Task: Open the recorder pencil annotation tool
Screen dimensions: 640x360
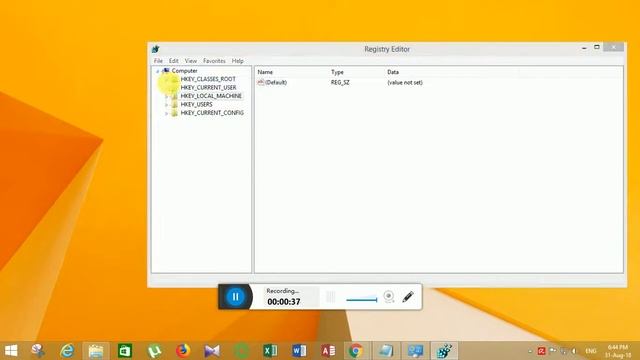Action: 408,296
